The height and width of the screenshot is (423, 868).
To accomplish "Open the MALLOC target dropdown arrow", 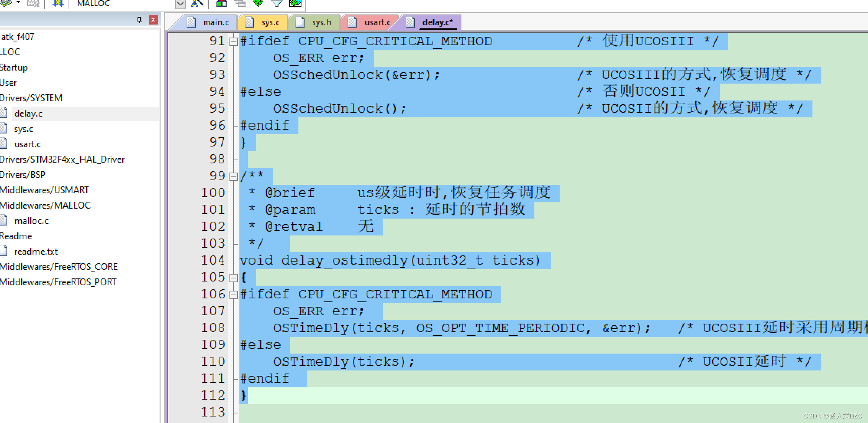I will [180, 4].
